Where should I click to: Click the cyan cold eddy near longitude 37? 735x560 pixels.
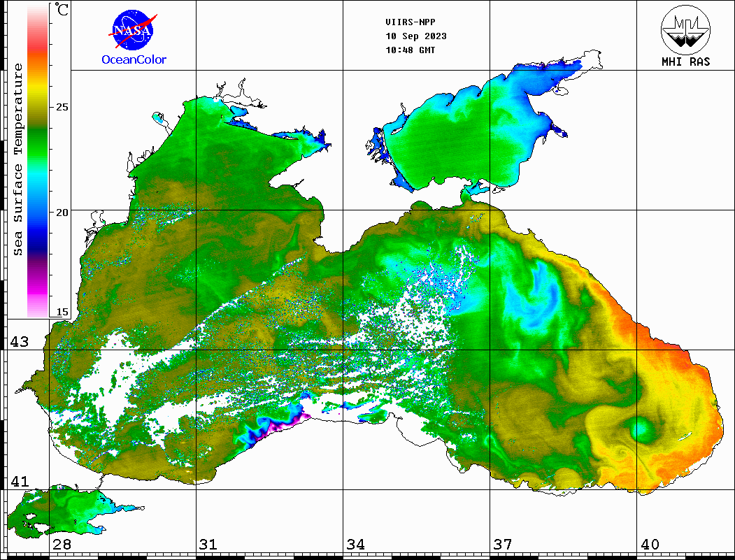point(534,296)
